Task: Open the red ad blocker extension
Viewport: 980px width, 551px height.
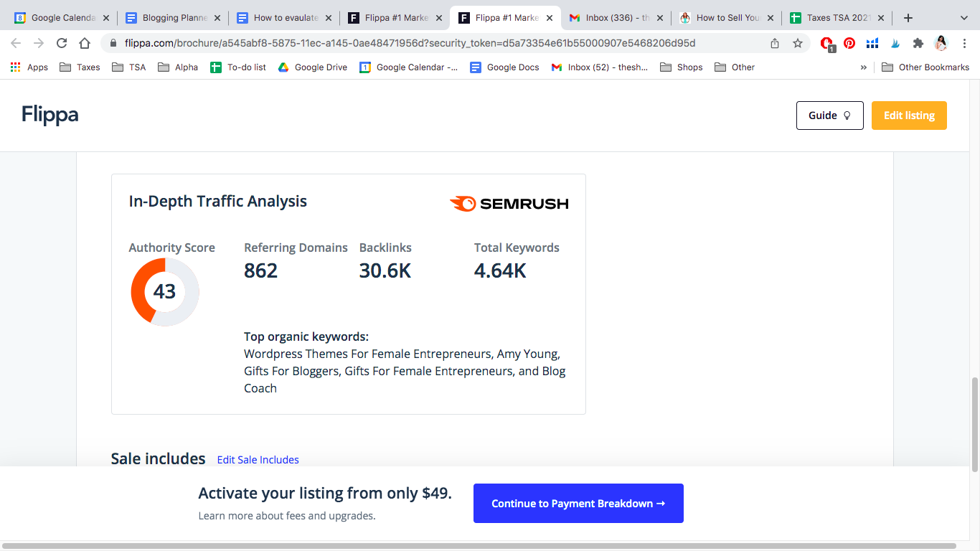Action: (x=826, y=44)
